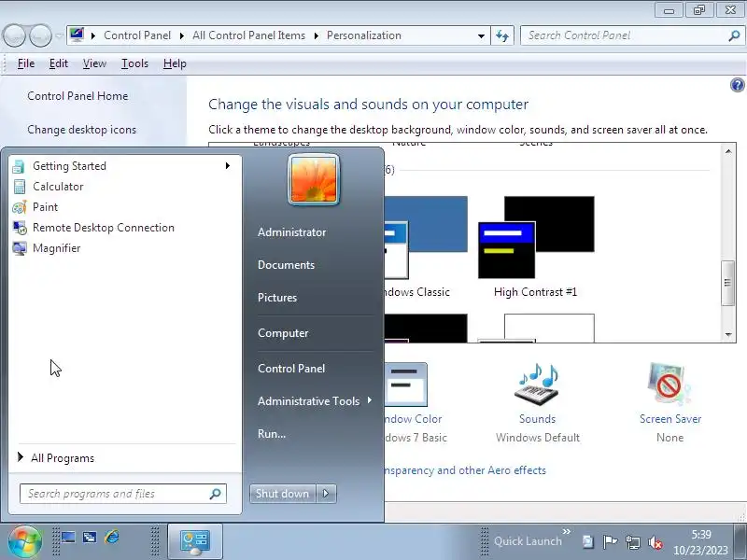The height and width of the screenshot is (560, 747).
Task: Open Magnifier from Start menu
Action: click(125, 248)
